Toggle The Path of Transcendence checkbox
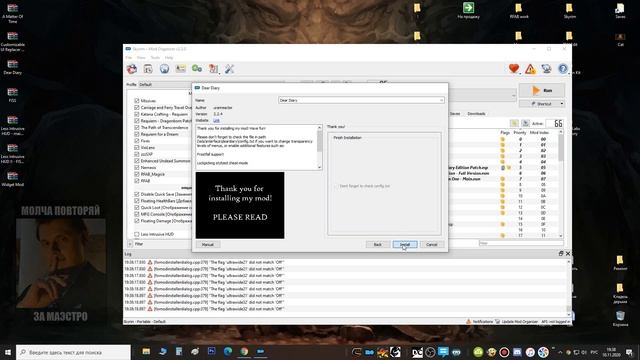Screen dimensions: 640x360 [137, 127]
